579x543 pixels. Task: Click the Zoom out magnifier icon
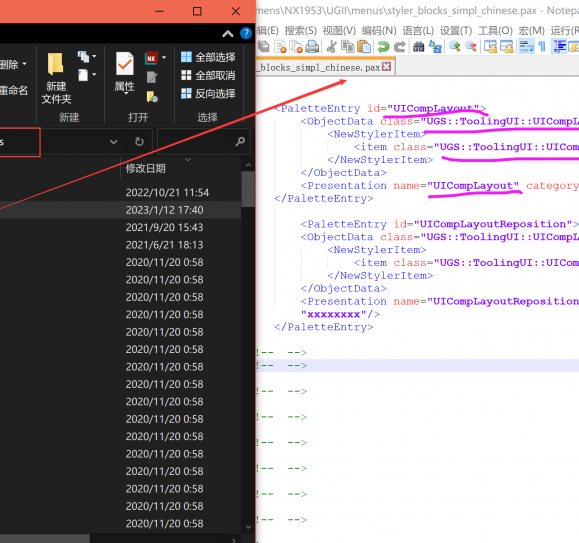pos(470,47)
